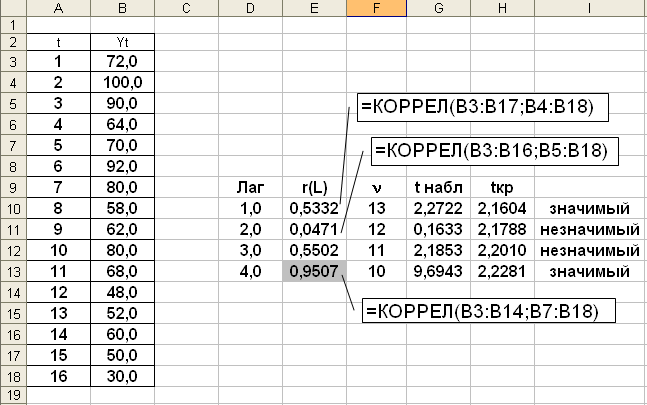This screenshot has width=647, height=405.
Task: Click cell containing 68,0
Action: click(123, 272)
